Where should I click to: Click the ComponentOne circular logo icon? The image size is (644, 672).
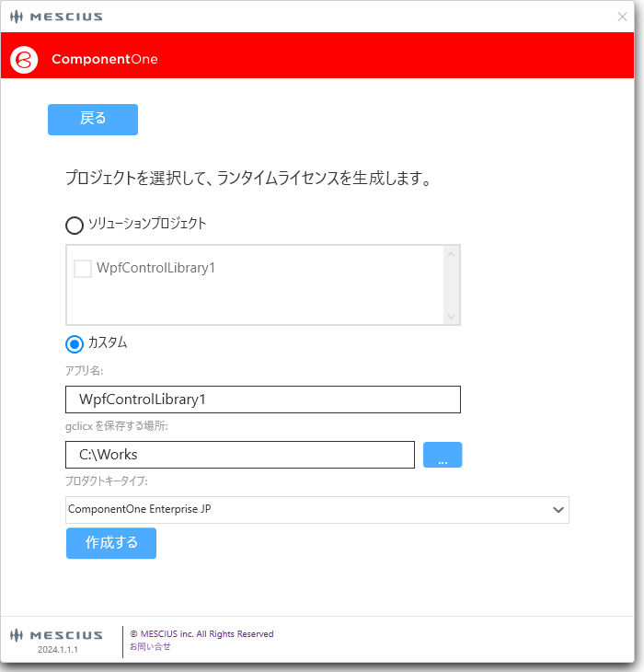click(23, 59)
